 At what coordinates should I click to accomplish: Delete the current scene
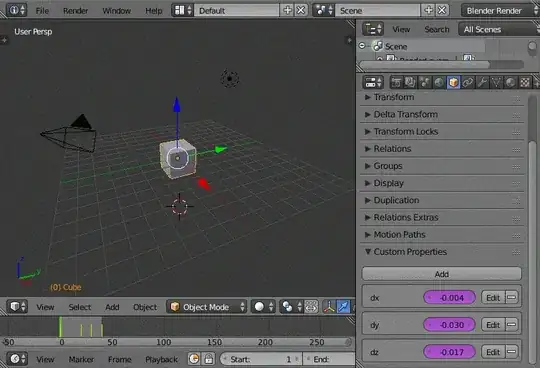pyautogui.click(x=442, y=10)
